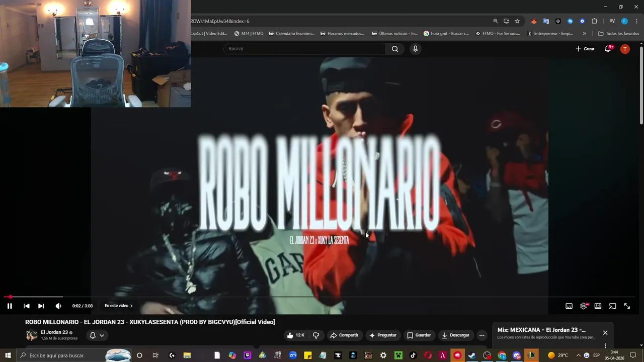Open the browser zoom magnifier icon

[x=496, y=21]
